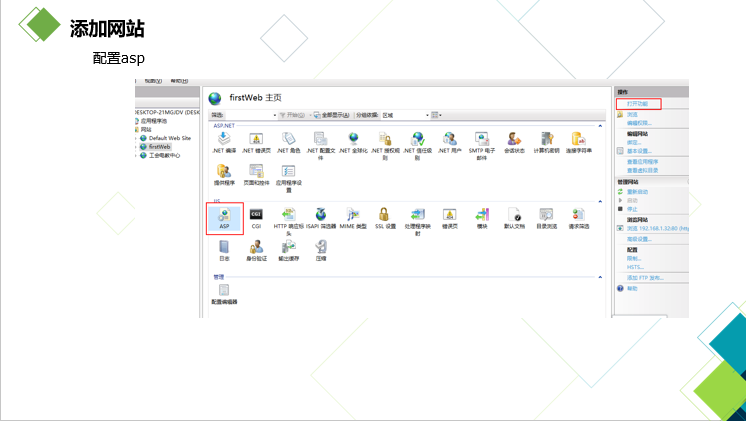Open the pages and controls icon
746x421 pixels.
click(x=256, y=175)
